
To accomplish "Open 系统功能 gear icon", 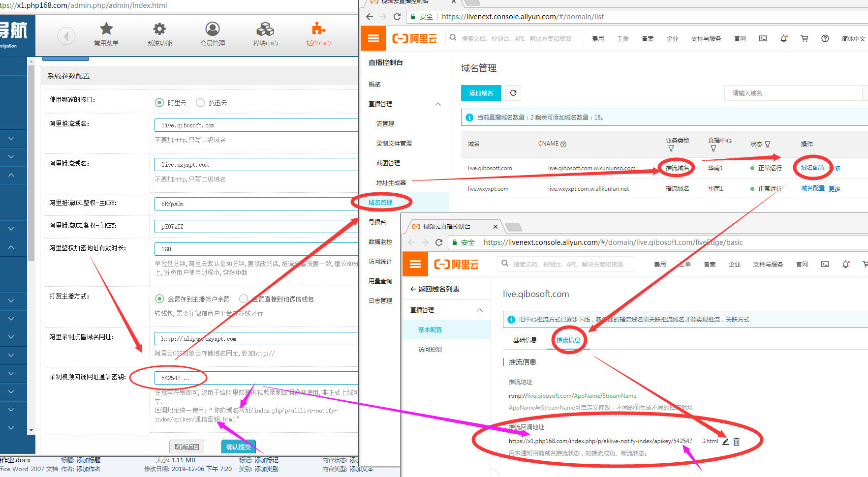I will point(159,30).
